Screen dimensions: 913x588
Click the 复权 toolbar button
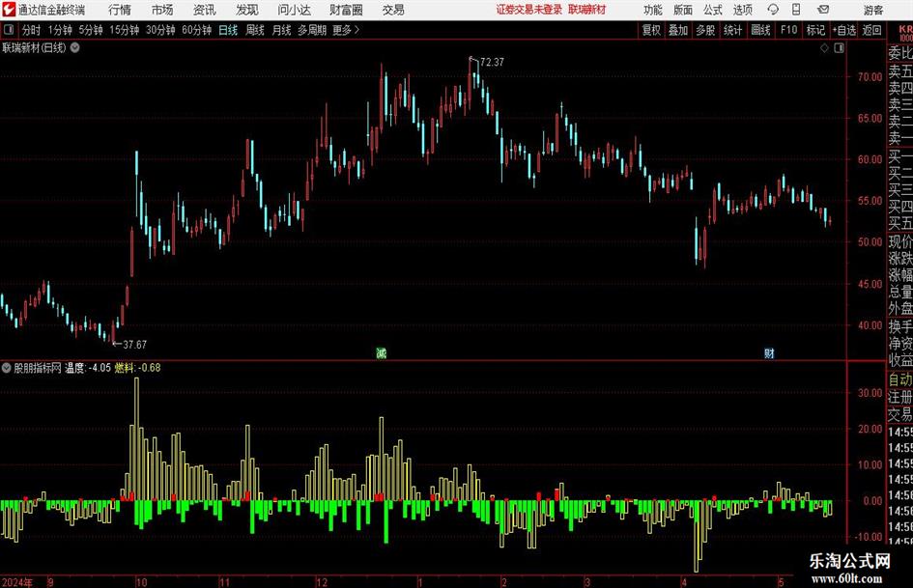(651, 30)
